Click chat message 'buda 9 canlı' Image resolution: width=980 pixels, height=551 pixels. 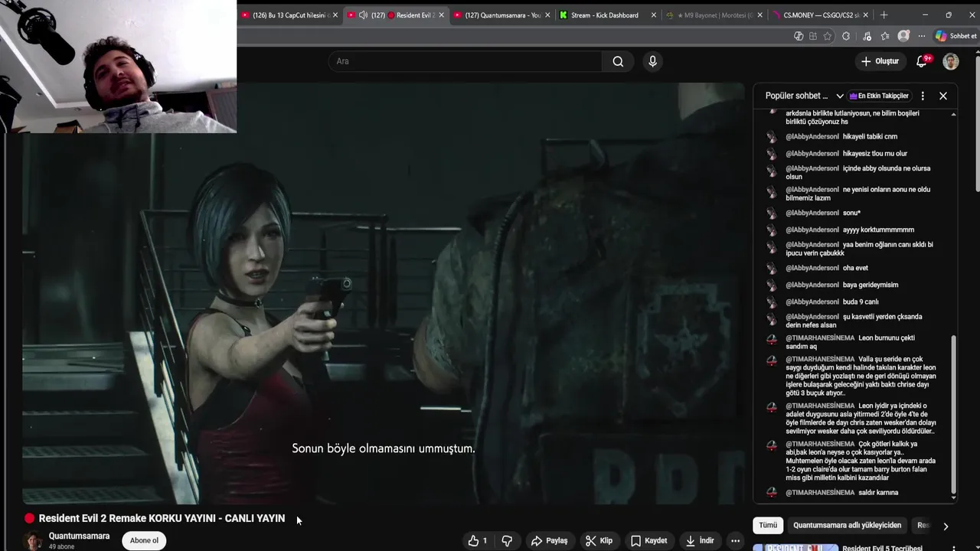861,302
